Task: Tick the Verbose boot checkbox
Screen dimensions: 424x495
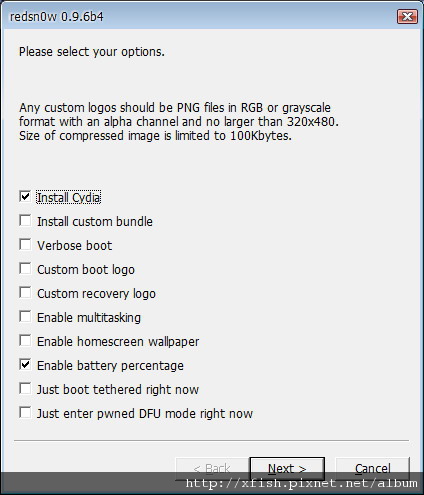Action: point(25,245)
